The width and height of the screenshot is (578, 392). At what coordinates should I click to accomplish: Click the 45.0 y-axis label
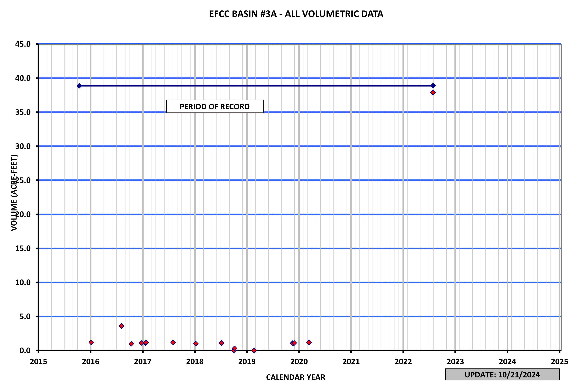23,44
